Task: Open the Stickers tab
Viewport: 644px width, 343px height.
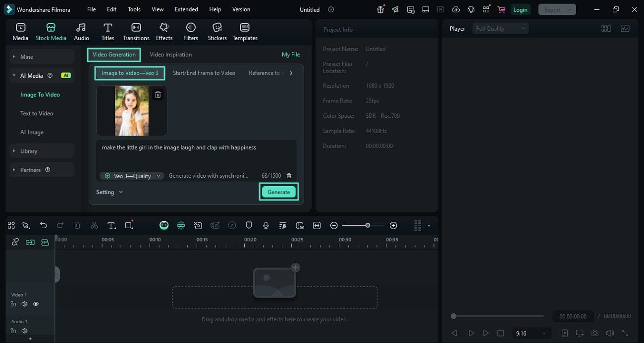Action: [x=217, y=32]
